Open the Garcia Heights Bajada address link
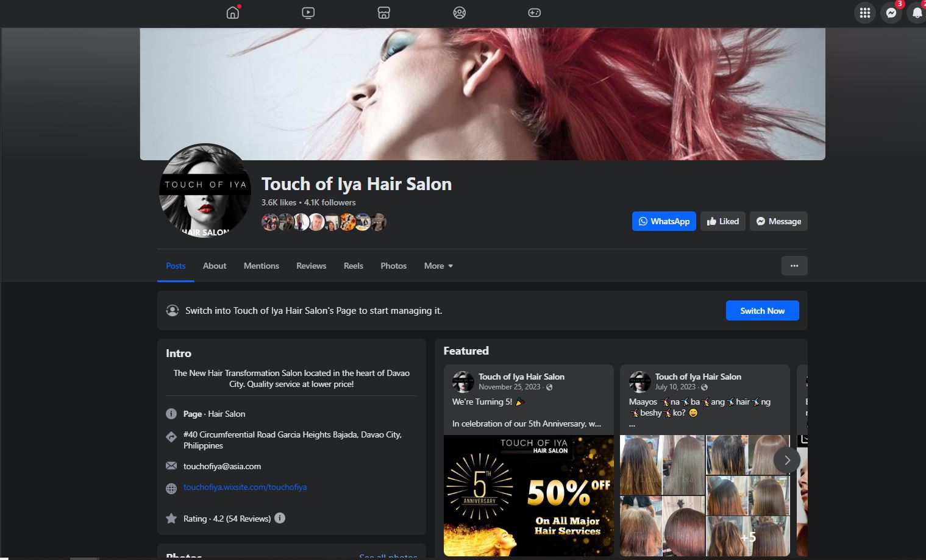 tap(293, 440)
